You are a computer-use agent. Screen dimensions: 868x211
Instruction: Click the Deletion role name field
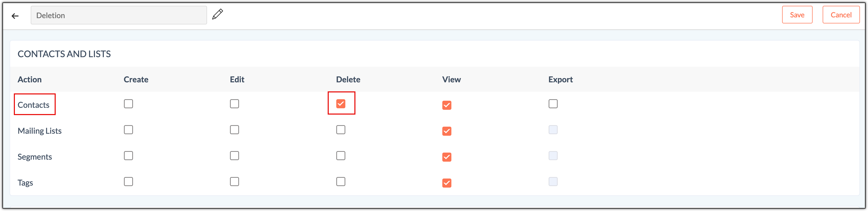(x=119, y=16)
